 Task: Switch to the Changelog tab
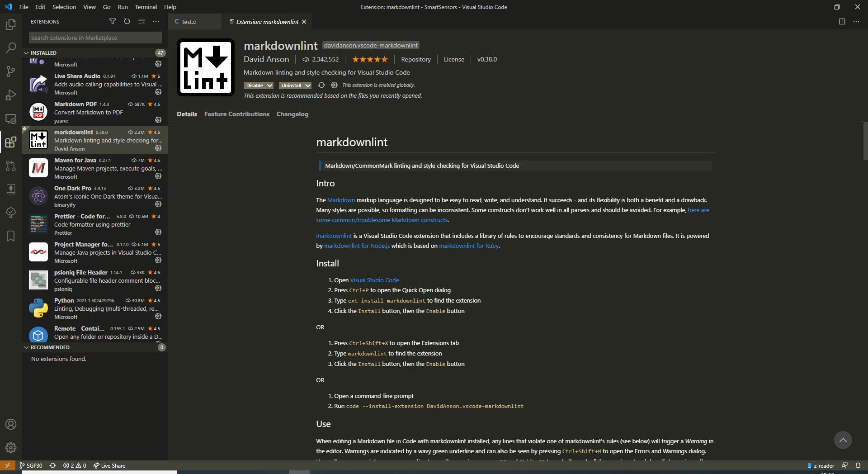[x=292, y=114]
